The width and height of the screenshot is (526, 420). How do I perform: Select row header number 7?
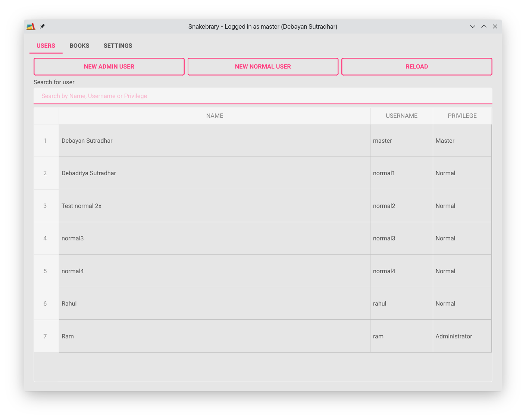coord(46,336)
